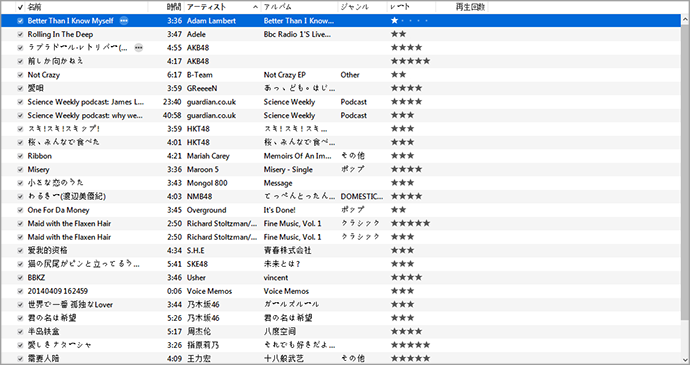Click the vertical scrollbar thumb

tap(685, 172)
